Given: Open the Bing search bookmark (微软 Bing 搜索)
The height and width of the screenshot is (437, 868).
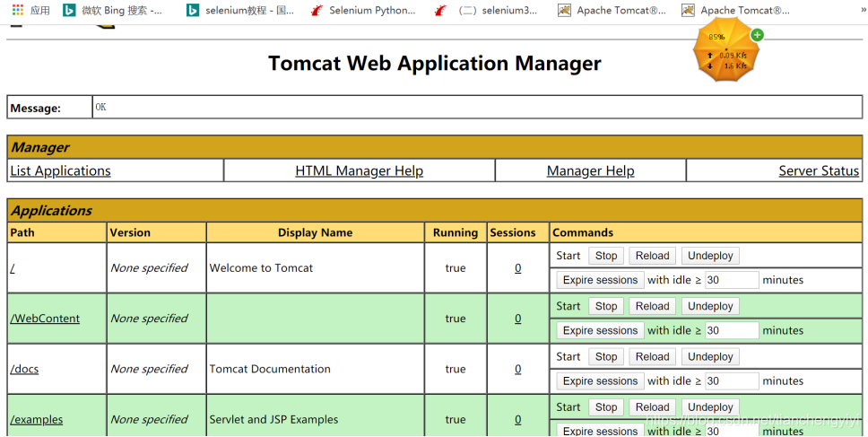Looking at the screenshot, I should click(x=113, y=10).
